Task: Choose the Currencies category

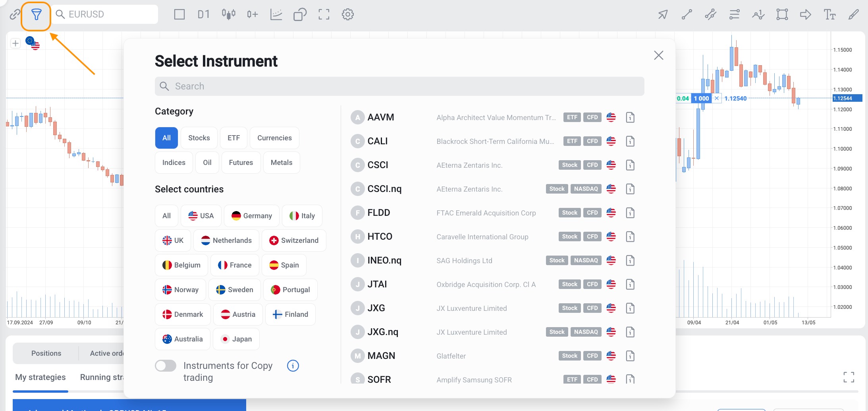Action: pos(274,138)
